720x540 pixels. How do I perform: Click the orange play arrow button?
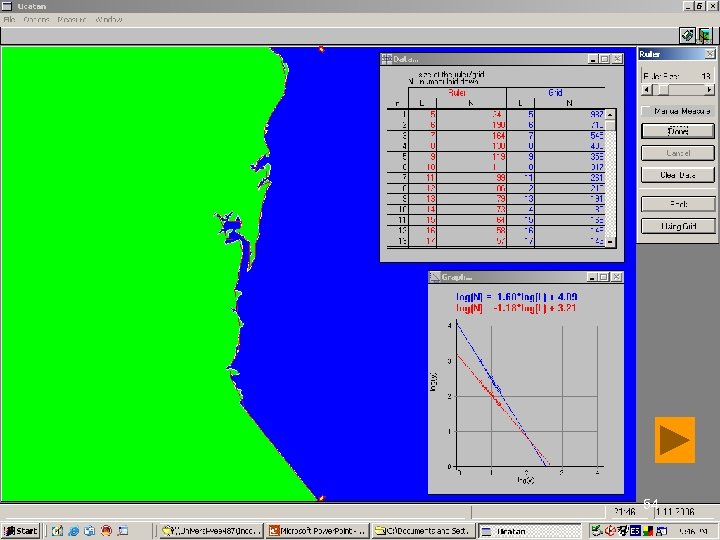pos(675,440)
